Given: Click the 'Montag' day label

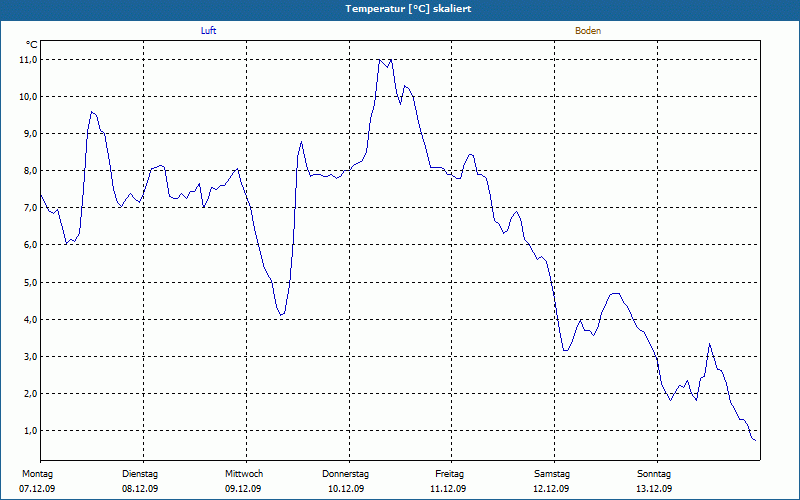Looking at the screenshot, I should tap(37, 474).
